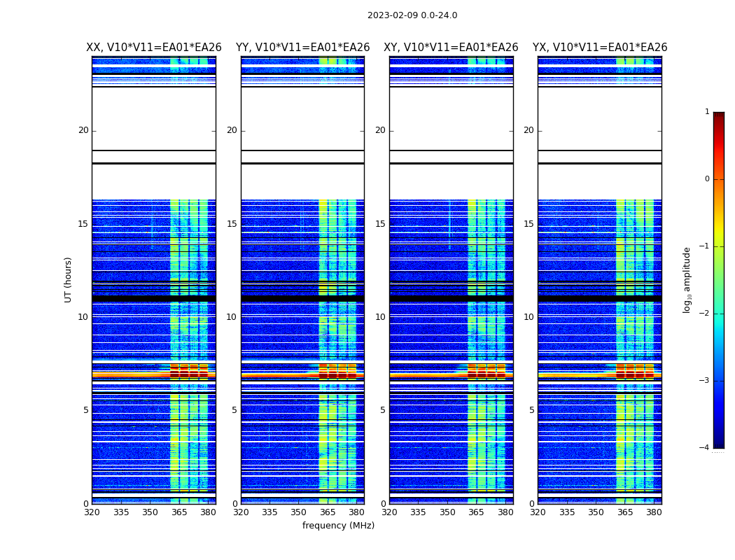This screenshot has height=560, width=735.
Task: Click the 350 MHz tick under YY panel
Action: coord(299,512)
